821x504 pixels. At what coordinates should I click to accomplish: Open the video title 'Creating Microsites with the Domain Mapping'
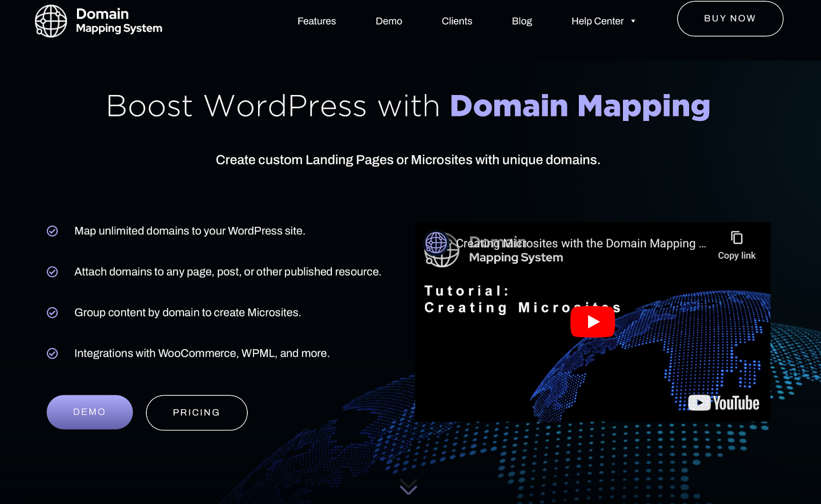(581, 243)
